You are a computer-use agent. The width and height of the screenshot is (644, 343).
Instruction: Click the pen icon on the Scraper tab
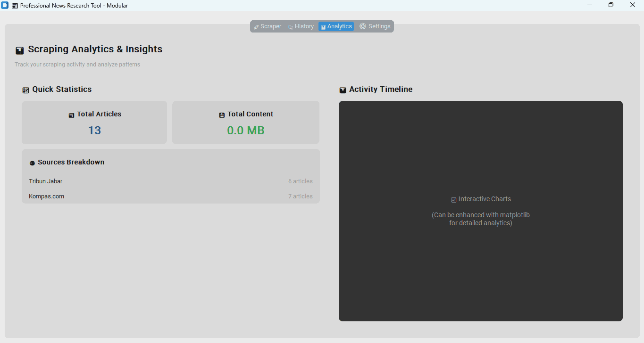[x=256, y=26]
